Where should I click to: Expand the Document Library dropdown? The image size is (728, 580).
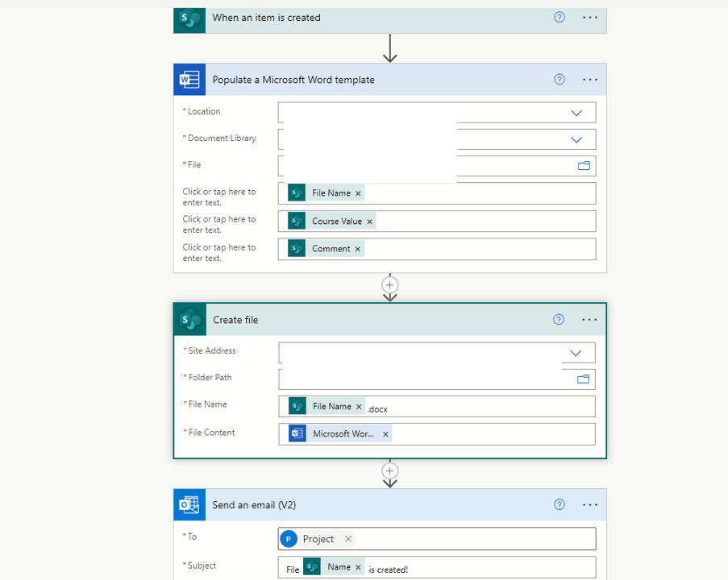pos(576,139)
